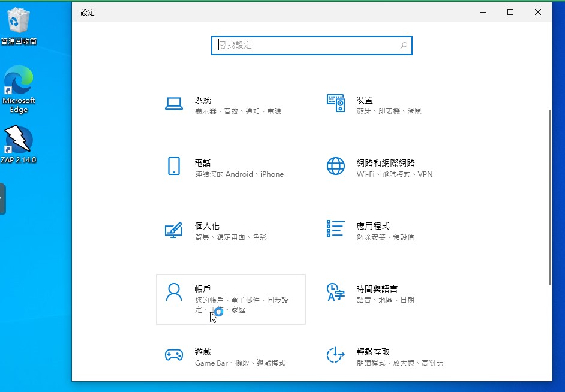Screen dimensions: 565x392
Task: Focus the 尋找設定 search field
Action: coord(306,46)
